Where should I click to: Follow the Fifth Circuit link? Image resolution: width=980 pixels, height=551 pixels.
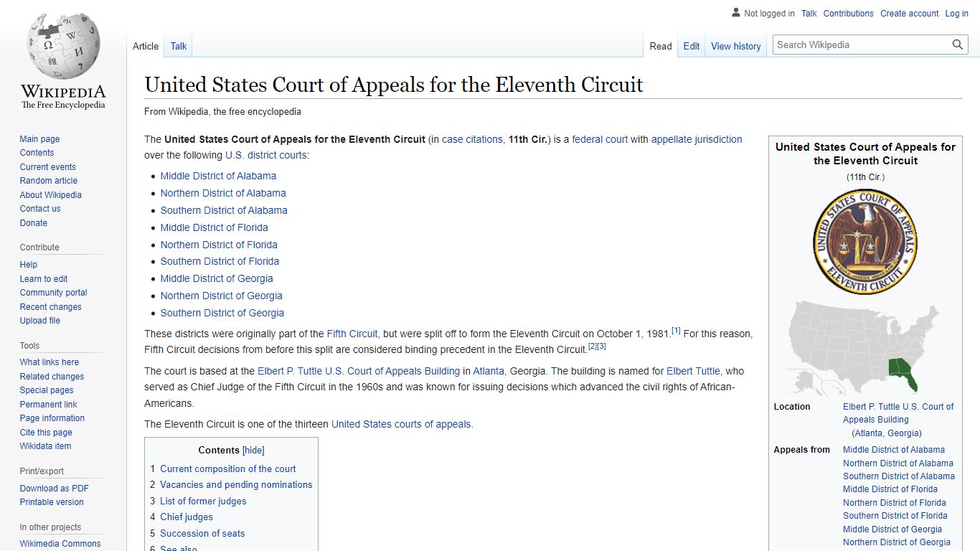tap(352, 334)
